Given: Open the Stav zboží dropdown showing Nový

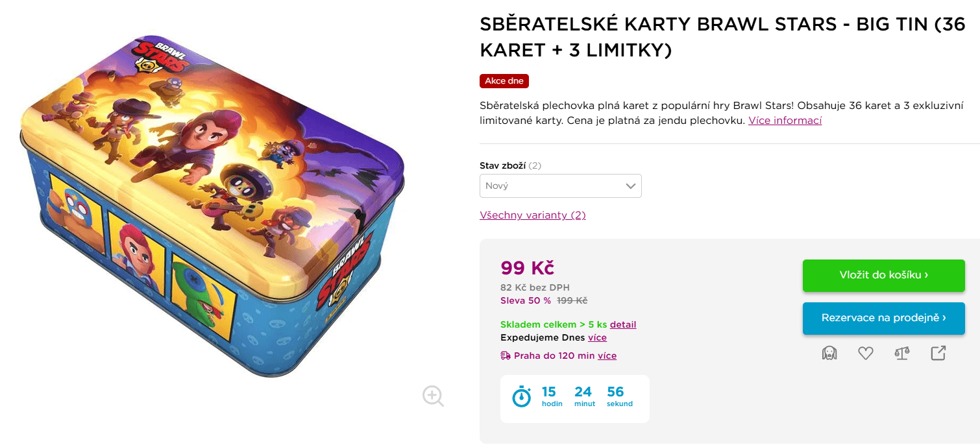Looking at the screenshot, I should 560,186.
